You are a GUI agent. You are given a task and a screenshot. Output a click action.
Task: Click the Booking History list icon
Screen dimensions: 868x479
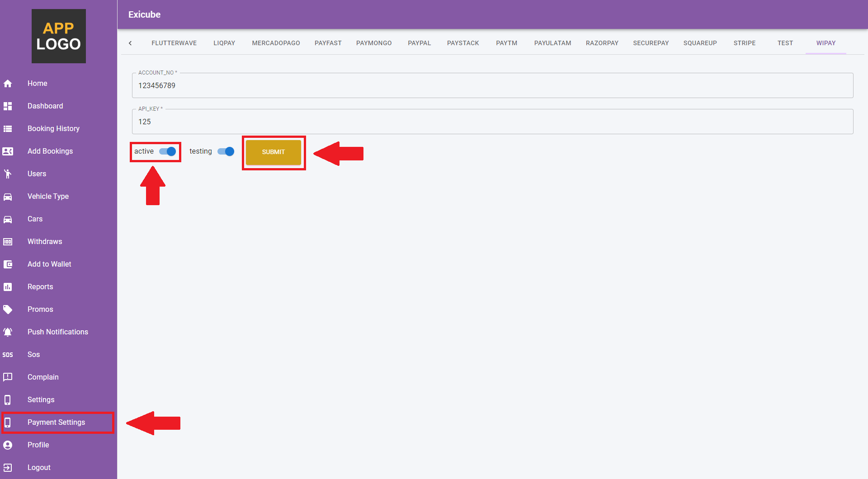coord(8,128)
